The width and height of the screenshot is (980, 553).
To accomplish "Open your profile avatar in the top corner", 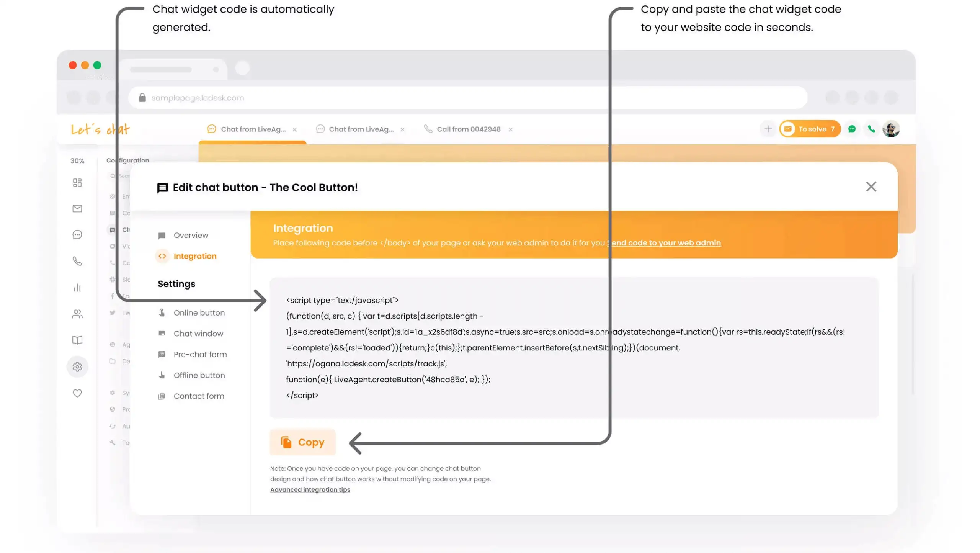I will click(x=892, y=129).
